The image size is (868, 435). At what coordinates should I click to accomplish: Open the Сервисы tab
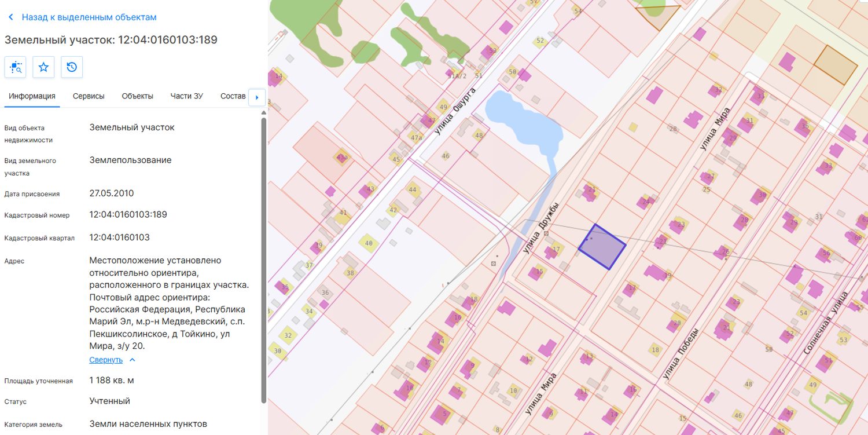[89, 96]
